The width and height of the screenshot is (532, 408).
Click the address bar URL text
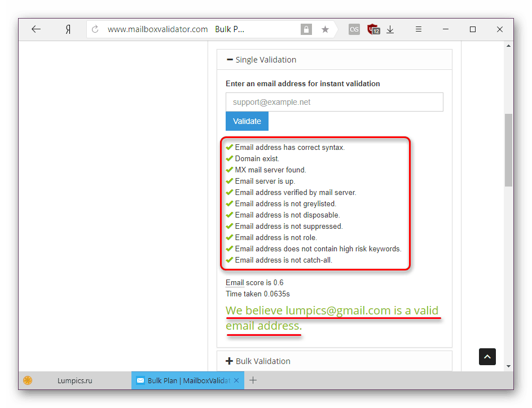click(158, 29)
